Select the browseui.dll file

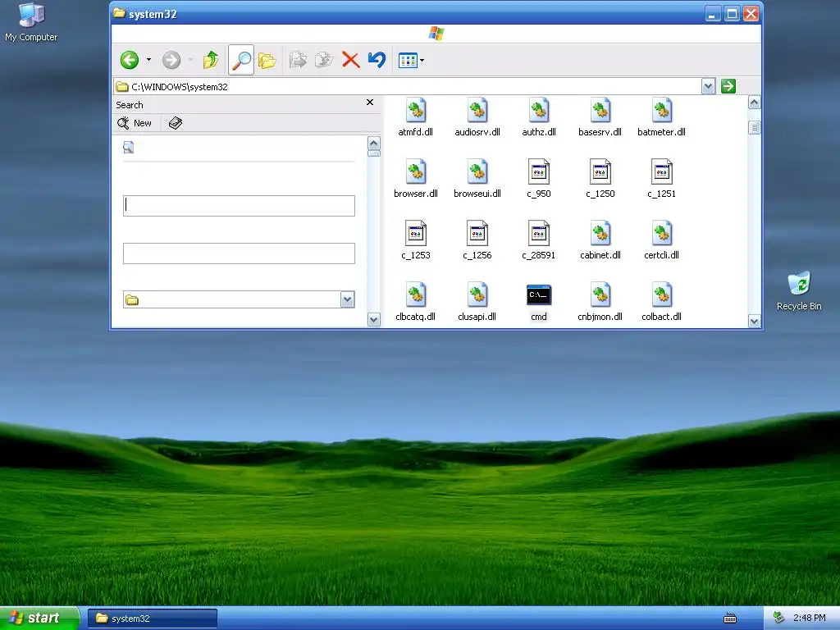(x=477, y=180)
